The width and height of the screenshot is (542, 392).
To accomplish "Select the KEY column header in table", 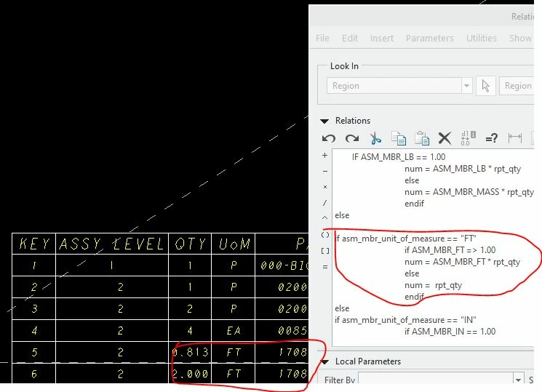I will tap(34, 244).
